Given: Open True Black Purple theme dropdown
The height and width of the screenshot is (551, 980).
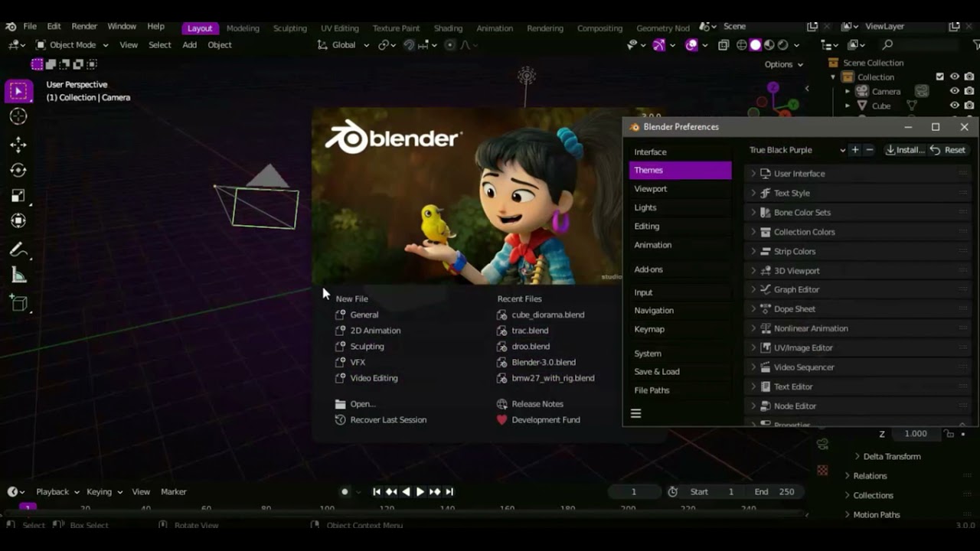Looking at the screenshot, I should (796, 150).
